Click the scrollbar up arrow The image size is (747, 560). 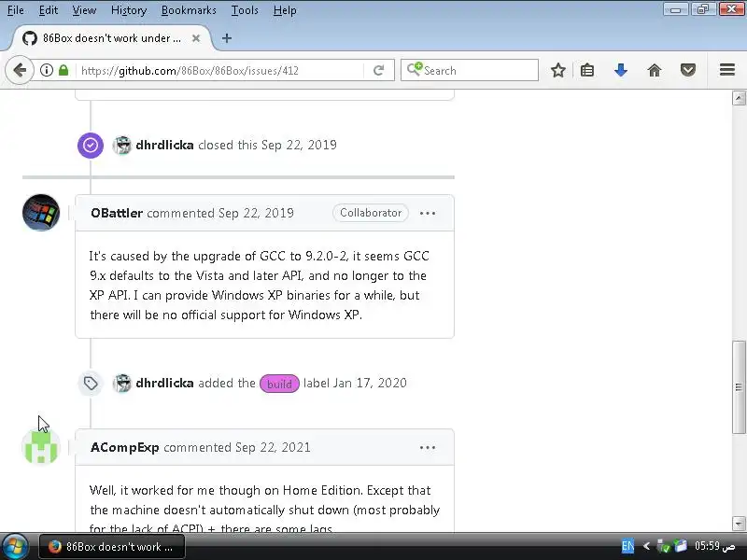pos(739,98)
